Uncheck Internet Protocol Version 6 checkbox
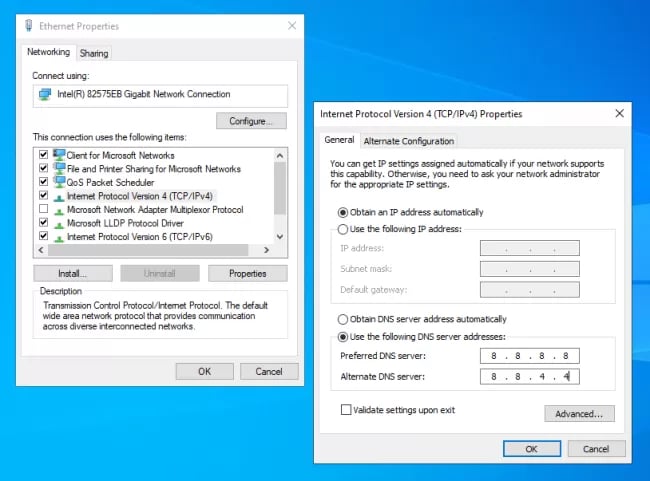The image size is (650, 481). click(44, 236)
